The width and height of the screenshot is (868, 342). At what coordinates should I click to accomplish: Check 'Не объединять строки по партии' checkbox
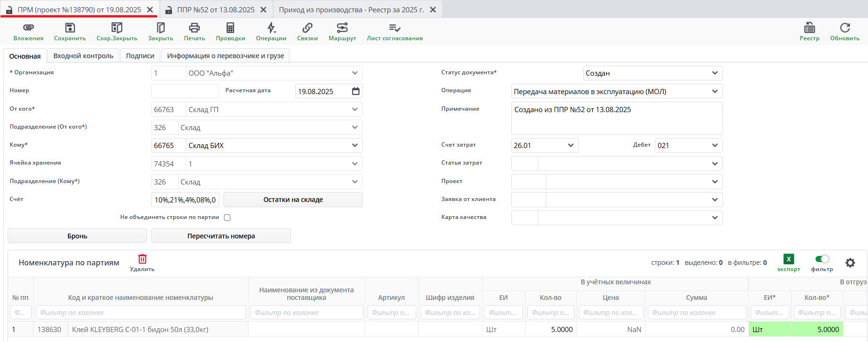(x=227, y=218)
